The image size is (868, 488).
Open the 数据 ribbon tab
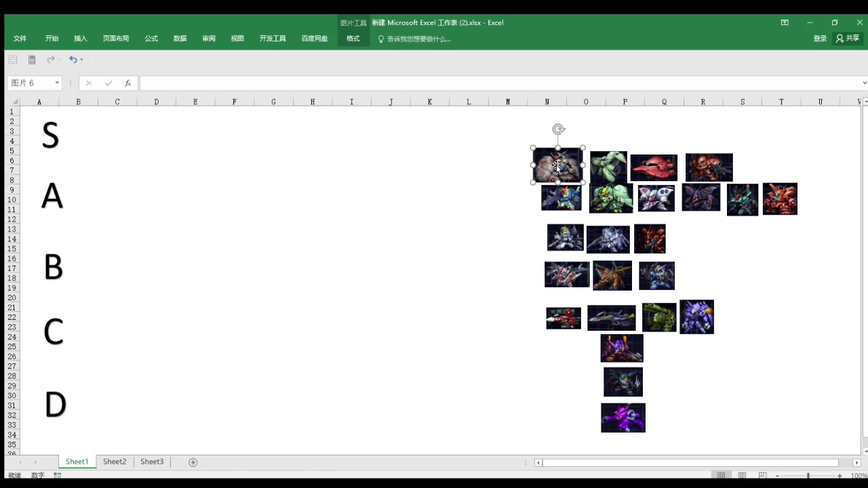tap(180, 39)
